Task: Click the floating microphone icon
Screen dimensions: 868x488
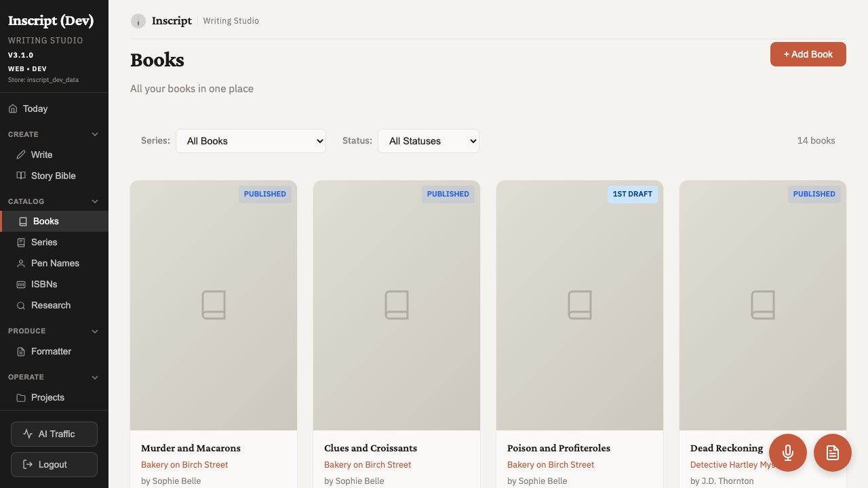Action: tap(788, 453)
